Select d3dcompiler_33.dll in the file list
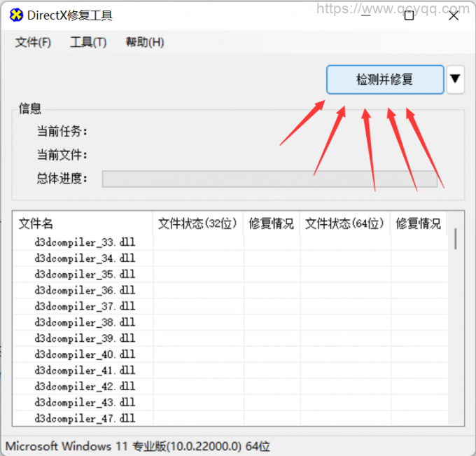The height and width of the screenshot is (456, 476). click(85, 242)
